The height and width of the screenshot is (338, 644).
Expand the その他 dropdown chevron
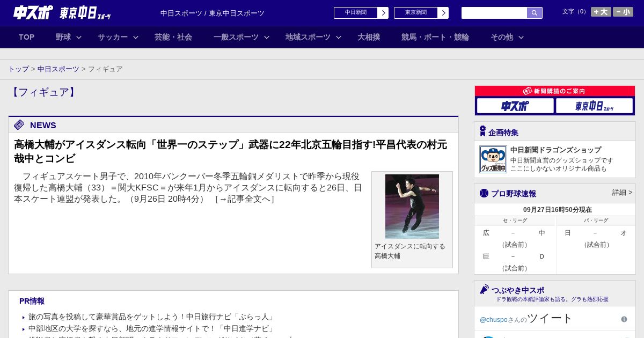(x=521, y=37)
